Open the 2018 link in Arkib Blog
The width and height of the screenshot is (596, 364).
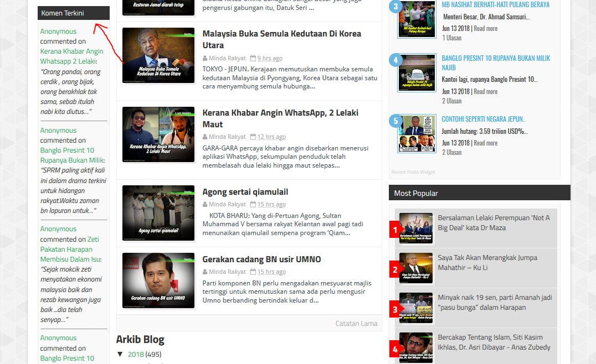pos(136,354)
